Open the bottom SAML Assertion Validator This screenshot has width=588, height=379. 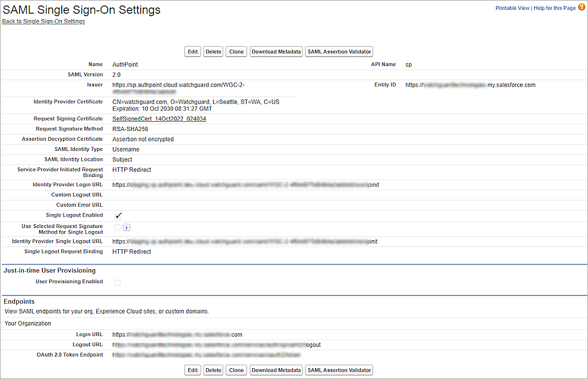point(339,370)
